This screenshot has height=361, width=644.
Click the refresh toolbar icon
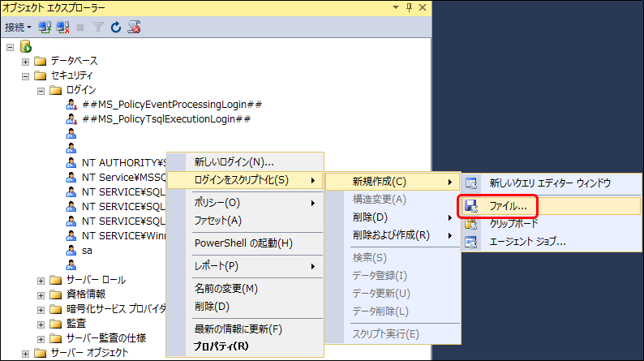(115, 27)
